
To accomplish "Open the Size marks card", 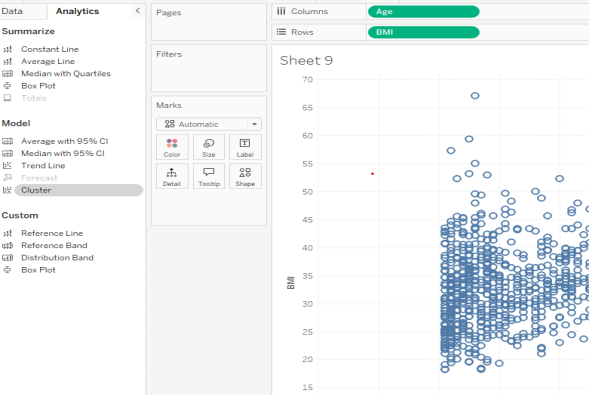I will (208, 147).
